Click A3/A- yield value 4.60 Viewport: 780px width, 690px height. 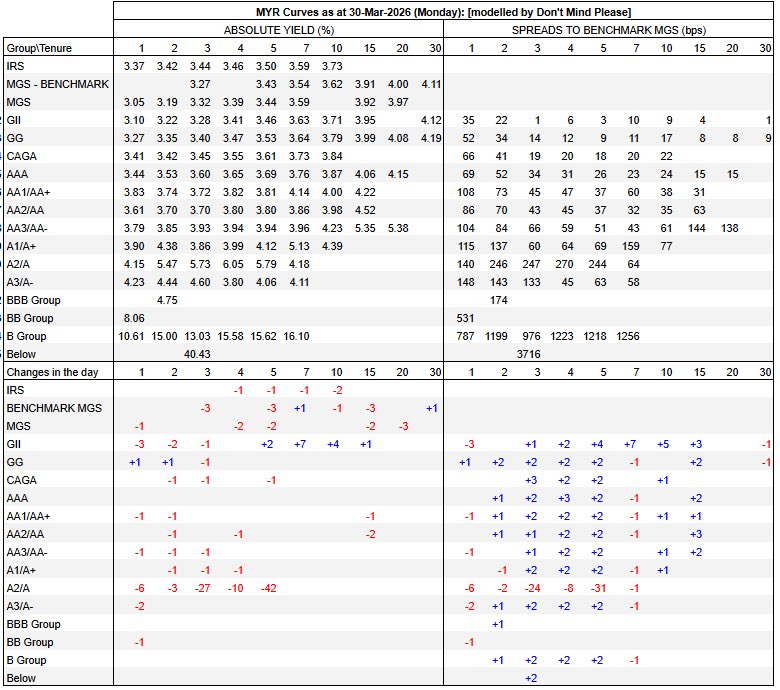click(x=200, y=282)
